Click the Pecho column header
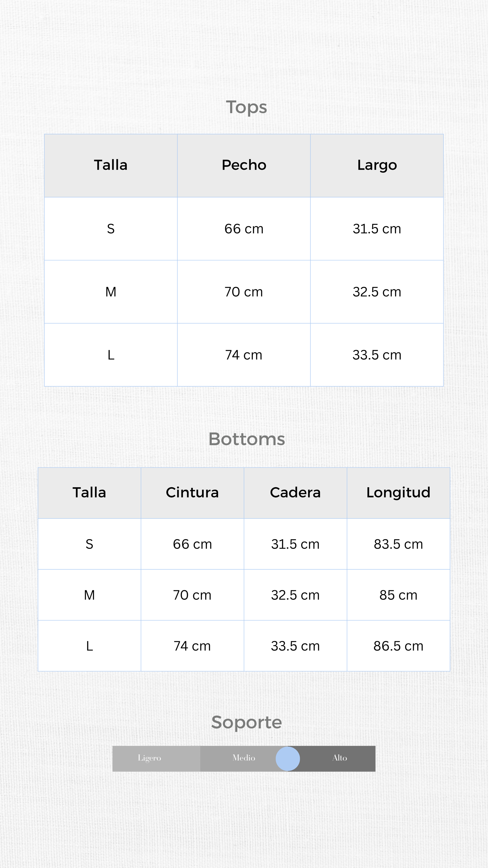488x868 pixels. click(x=244, y=165)
